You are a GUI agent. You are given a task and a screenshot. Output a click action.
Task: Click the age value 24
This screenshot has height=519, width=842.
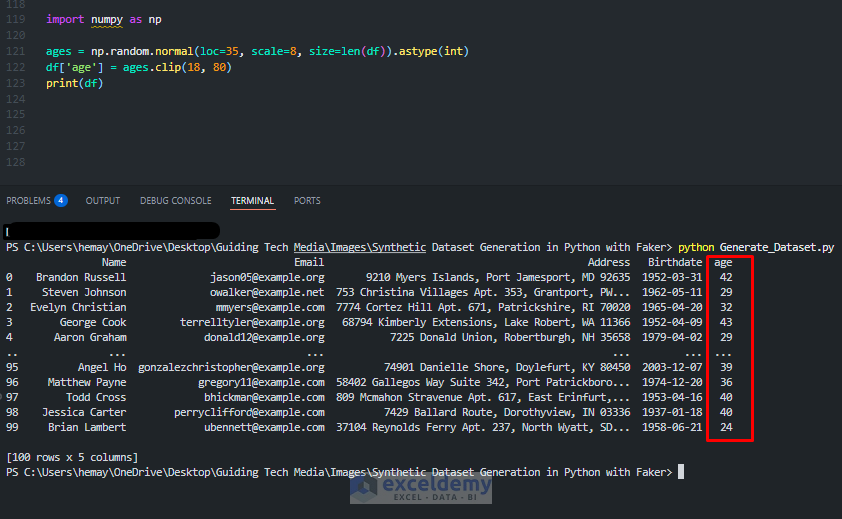[x=726, y=428]
